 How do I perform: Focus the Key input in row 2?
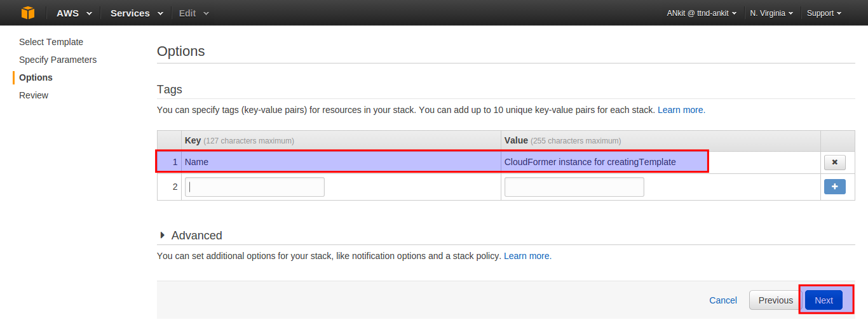pyautogui.click(x=255, y=187)
